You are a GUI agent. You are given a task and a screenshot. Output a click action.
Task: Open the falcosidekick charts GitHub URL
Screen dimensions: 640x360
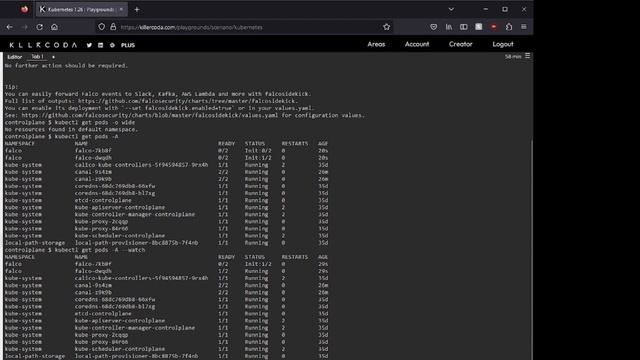pyautogui.click(x=188, y=101)
